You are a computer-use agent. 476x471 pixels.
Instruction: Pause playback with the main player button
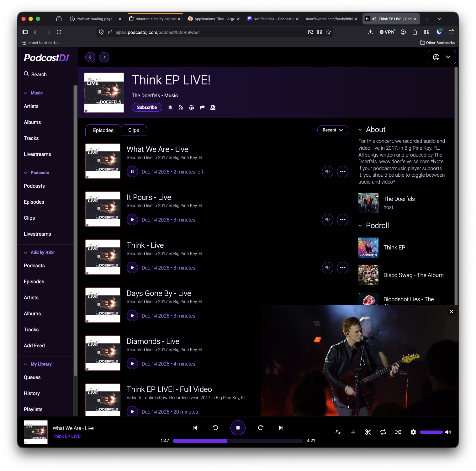click(238, 428)
